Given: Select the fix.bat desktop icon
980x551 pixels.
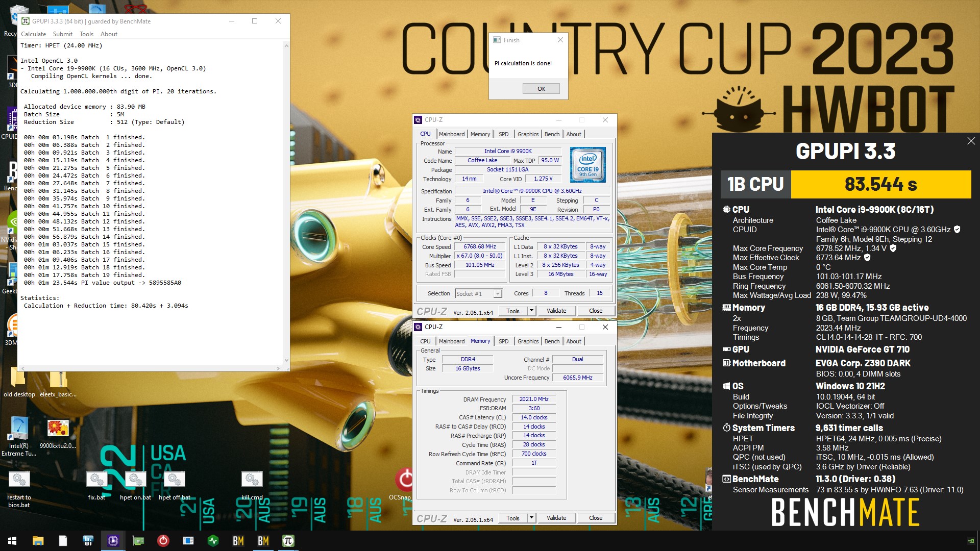Looking at the screenshot, I should pos(96,486).
